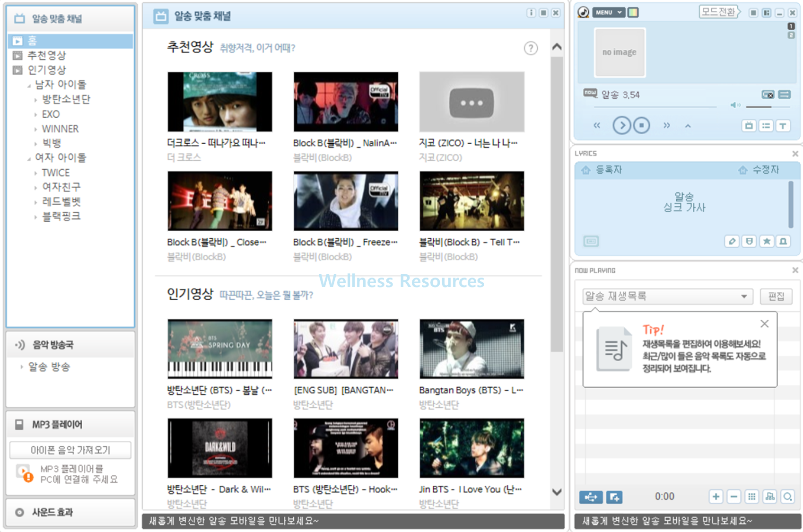Select WINNER in the channel tree

(x=60, y=129)
